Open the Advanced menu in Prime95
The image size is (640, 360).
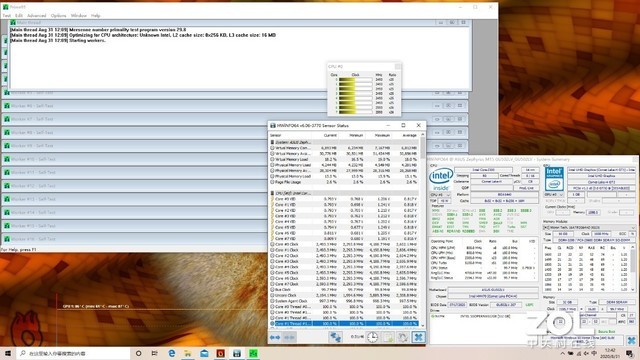pyautogui.click(x=36, y=16)
